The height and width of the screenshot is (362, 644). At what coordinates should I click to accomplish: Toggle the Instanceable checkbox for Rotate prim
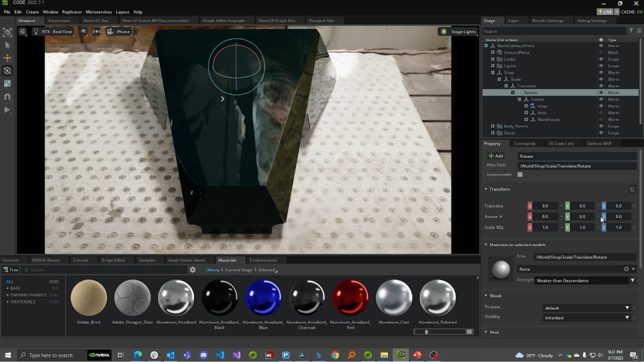[x=521, y=174]
